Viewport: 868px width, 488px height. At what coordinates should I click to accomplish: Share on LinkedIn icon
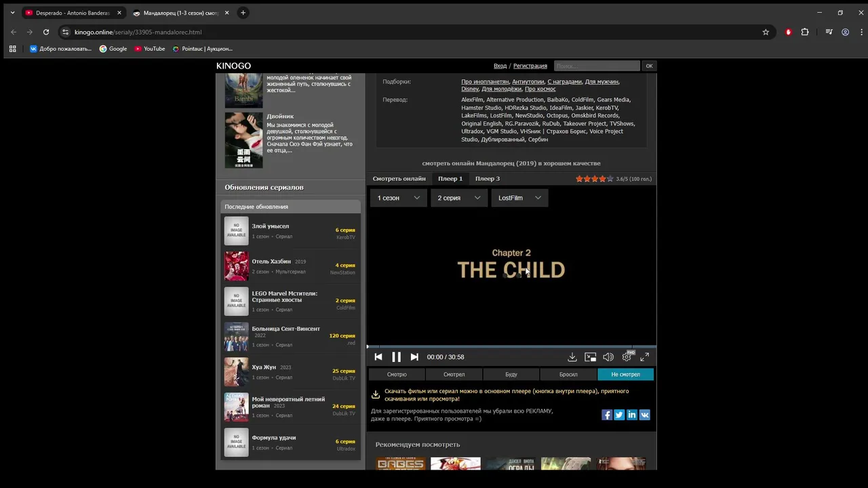click(x=632, y=415)
